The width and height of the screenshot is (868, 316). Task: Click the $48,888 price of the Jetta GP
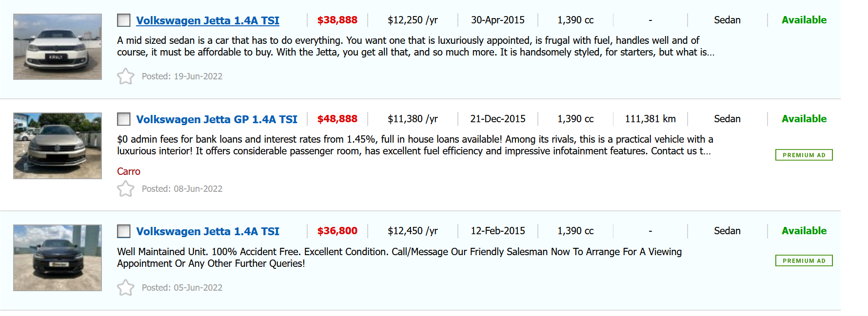click(x=337, y=119)
